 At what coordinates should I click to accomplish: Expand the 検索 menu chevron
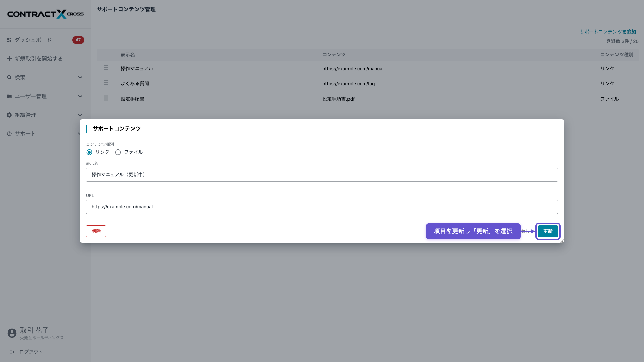point(80,77)
